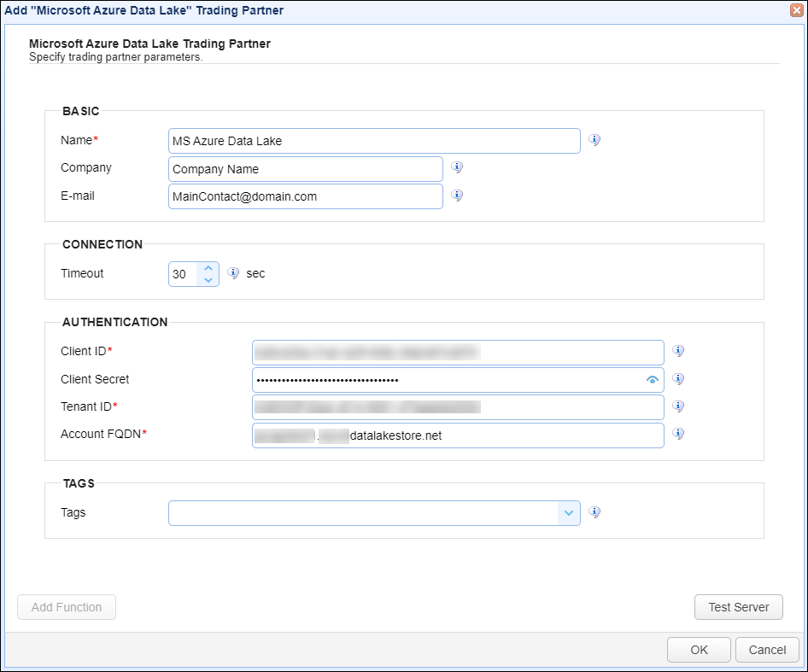The width and height of the screenshot is (808, 672).
Task: Increase Timeout with the up arrow
Action: pos(208,268)
